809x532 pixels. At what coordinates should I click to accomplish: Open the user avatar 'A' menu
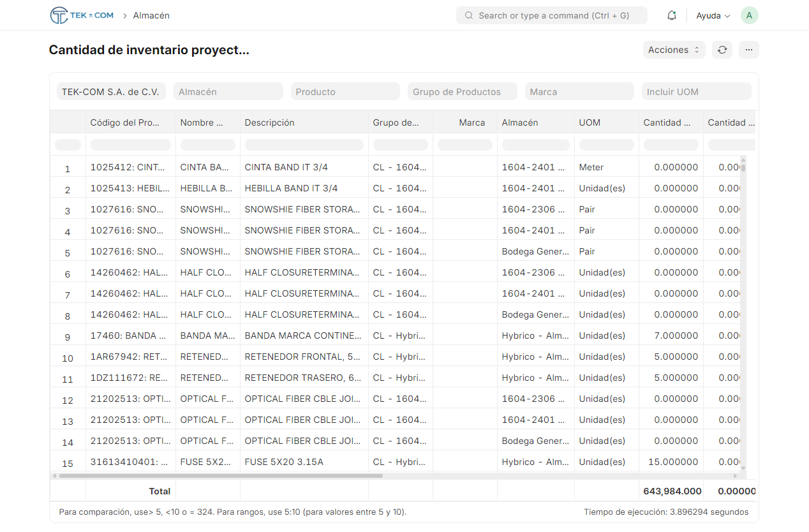(749, 15)
